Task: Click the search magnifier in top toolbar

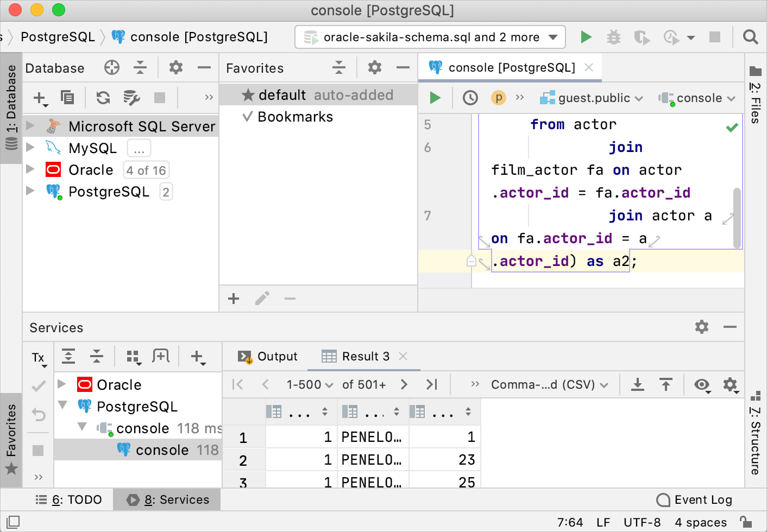Action: [750, 37]
